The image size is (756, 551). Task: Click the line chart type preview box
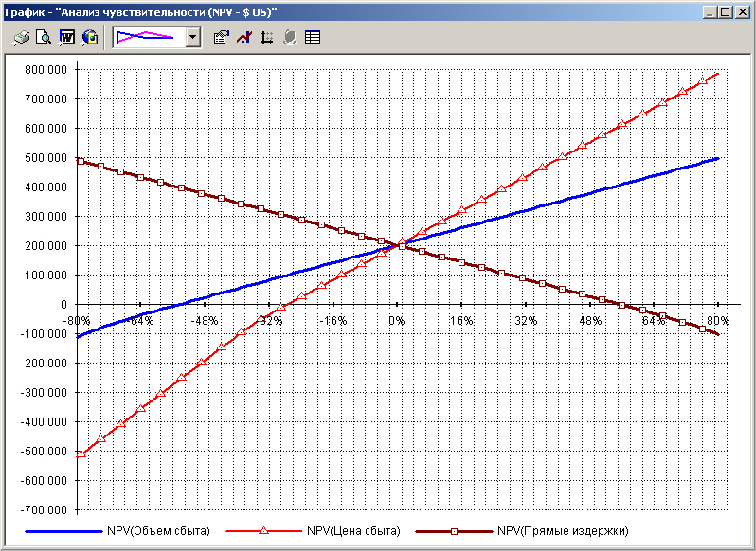click(x=149, y=37)
